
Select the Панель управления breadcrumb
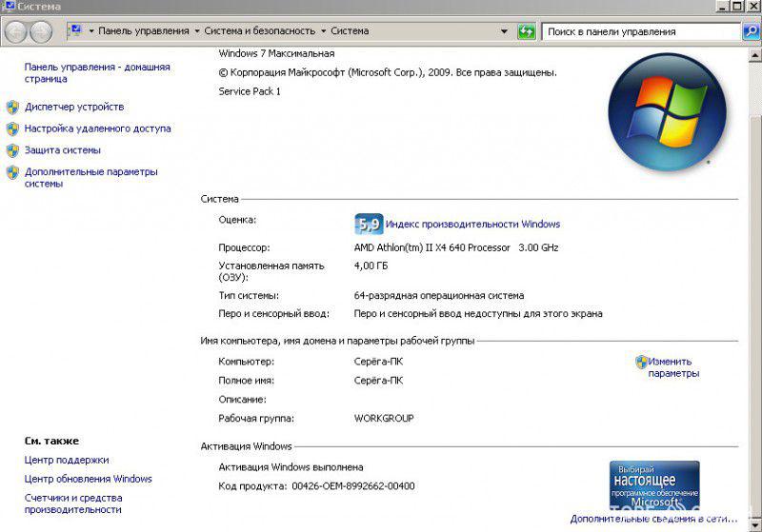144,30
